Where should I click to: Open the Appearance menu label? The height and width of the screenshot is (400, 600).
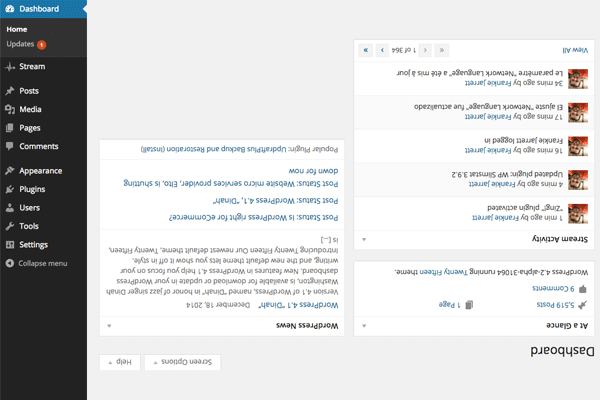coord(41,171)
